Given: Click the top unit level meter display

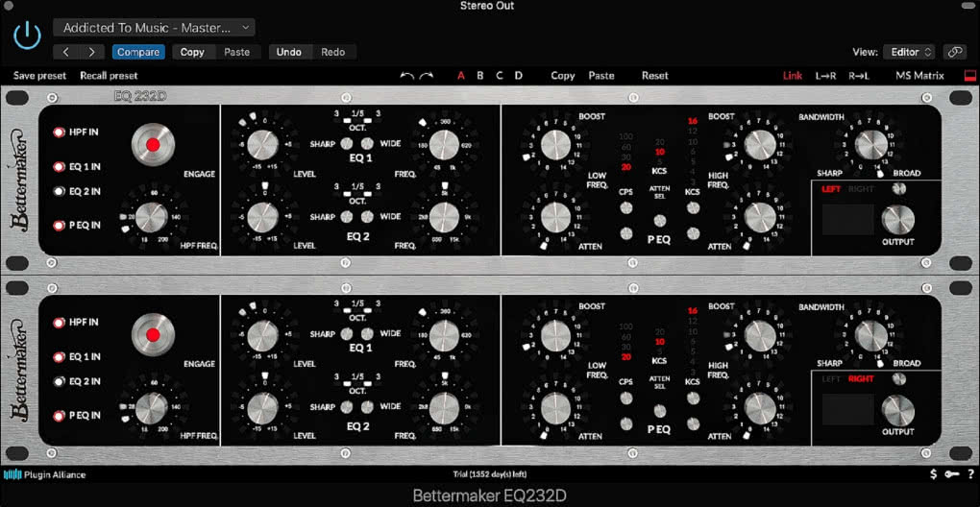Looking at the screenshot, I should pos(846,220).
